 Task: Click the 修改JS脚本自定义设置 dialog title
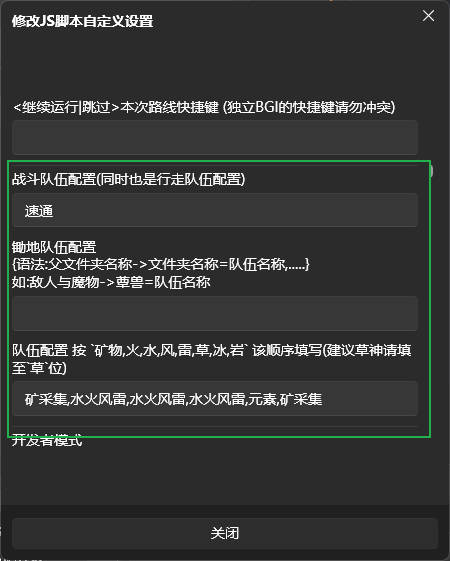[x=82, y=21]
